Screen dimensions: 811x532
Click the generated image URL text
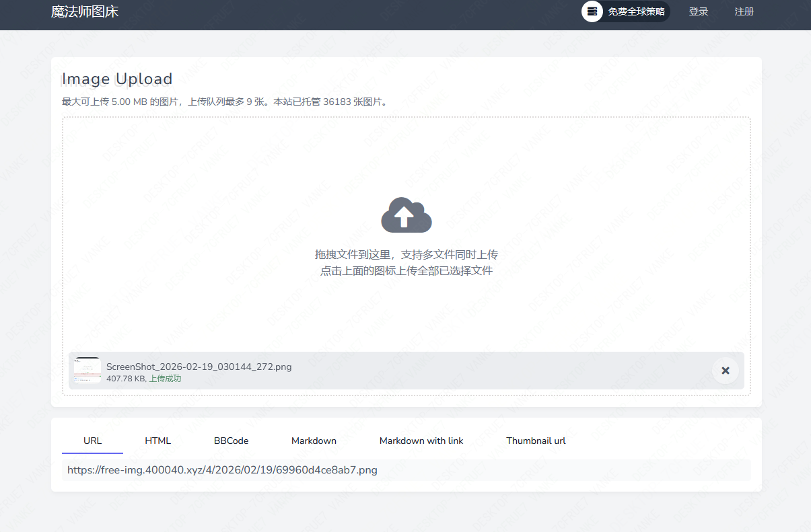[x=222, y=470]
